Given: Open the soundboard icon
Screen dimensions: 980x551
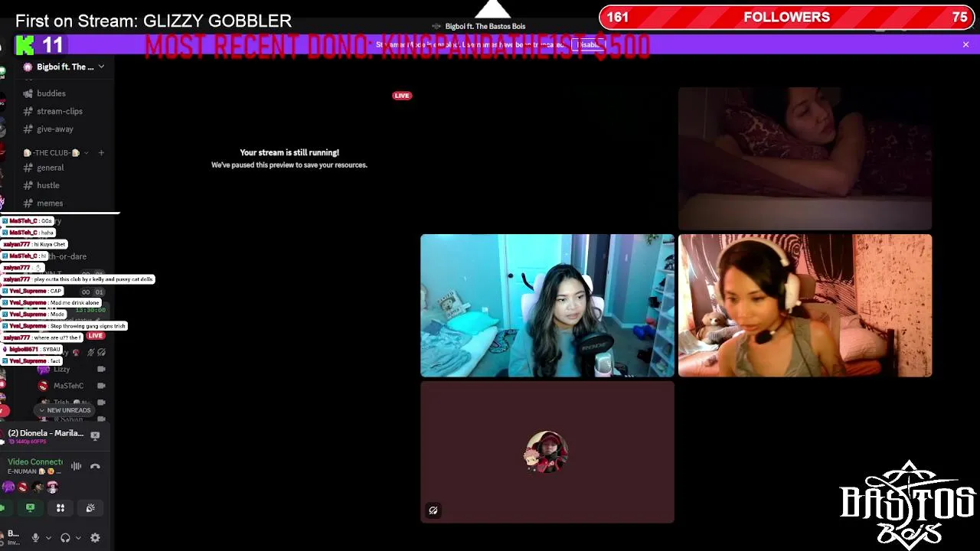Looking at the screenshot, I should (x=90, y=507).
